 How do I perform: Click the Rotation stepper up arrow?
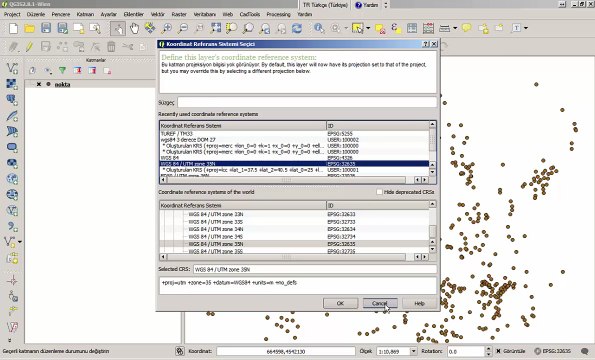click(489, 349)
